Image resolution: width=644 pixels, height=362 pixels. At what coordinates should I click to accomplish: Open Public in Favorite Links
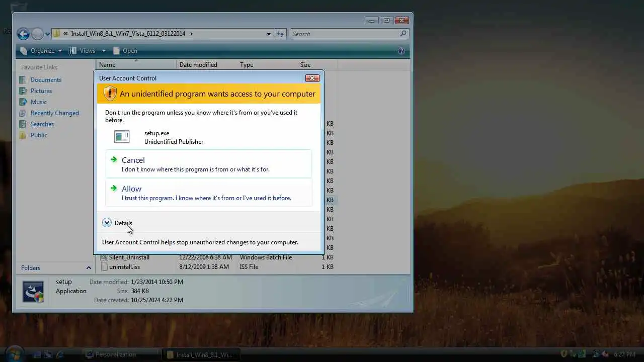coord(39,135)
